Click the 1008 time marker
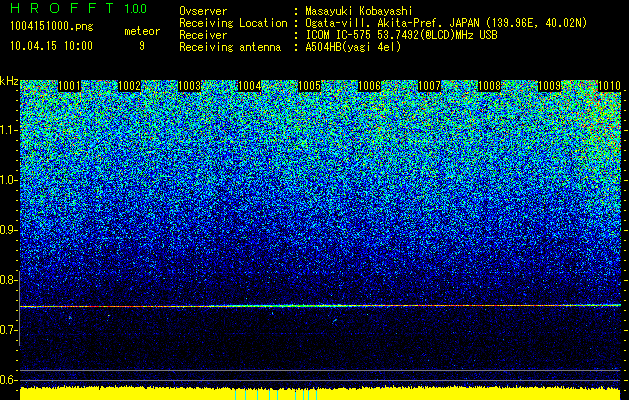Image resolution: width=629 pixels, height=400 pixels. click(489, 86)
